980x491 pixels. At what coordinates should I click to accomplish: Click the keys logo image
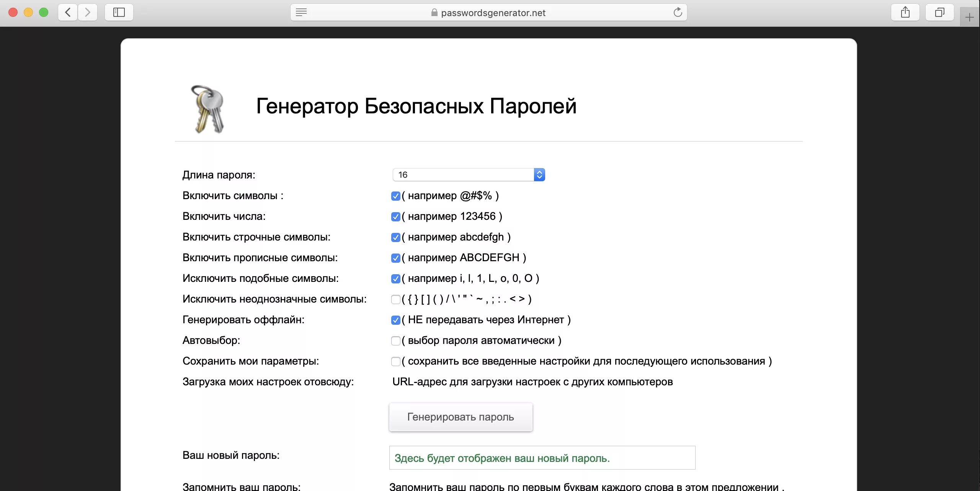(x=207, y=109)
